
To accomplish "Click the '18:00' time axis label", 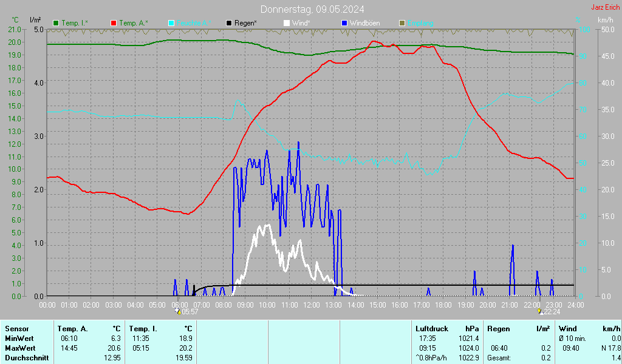I will (443, 305).
